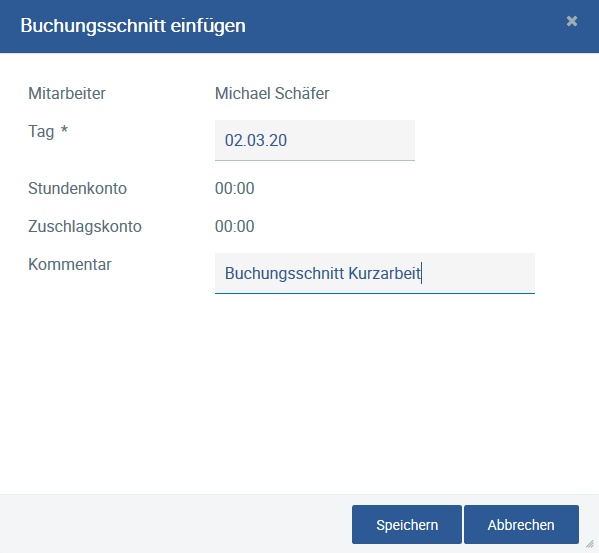Screen dimensions: 599x553
Task: Click the Stundenkonto value 00:00
Action: pos(235,188)
